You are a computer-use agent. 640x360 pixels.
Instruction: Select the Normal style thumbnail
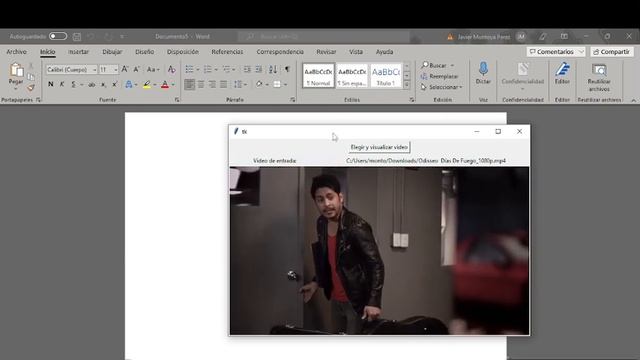[x=318, y=76]
